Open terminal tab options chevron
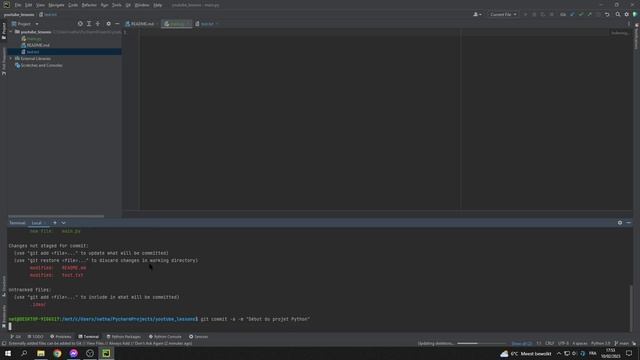 [x=63, y=223]
